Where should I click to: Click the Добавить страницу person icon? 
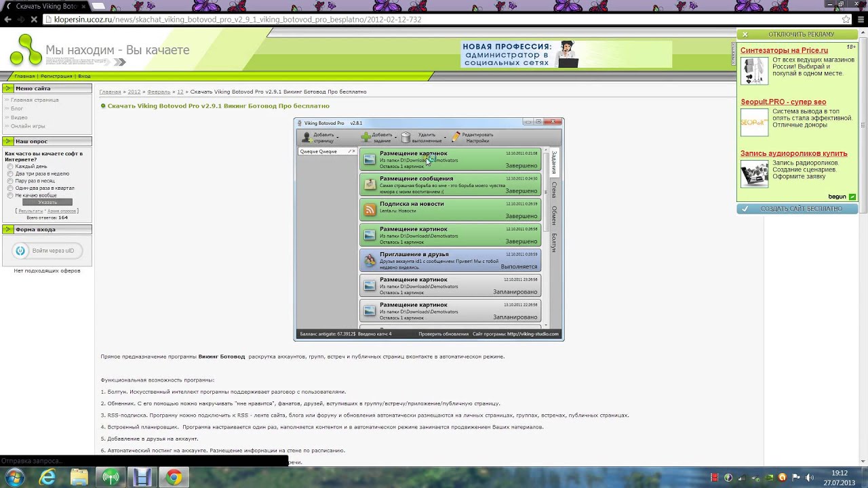(x=307, y=138)
